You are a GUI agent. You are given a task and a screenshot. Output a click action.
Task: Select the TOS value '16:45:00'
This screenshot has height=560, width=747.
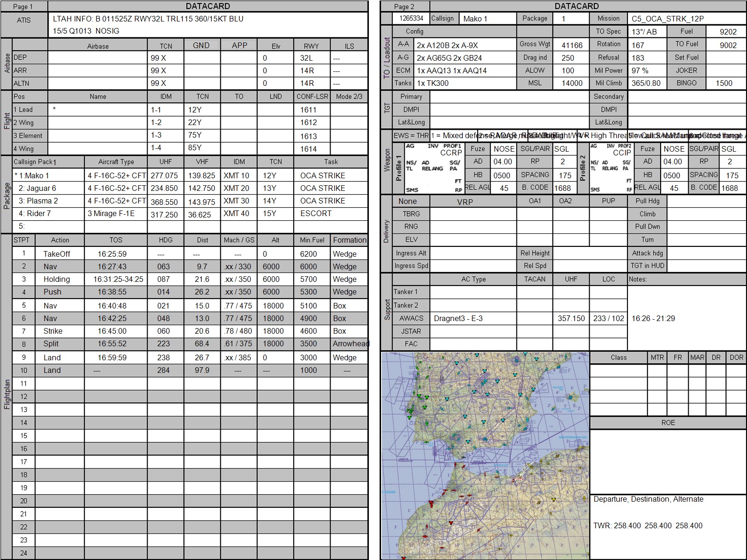tap(112, 331)
